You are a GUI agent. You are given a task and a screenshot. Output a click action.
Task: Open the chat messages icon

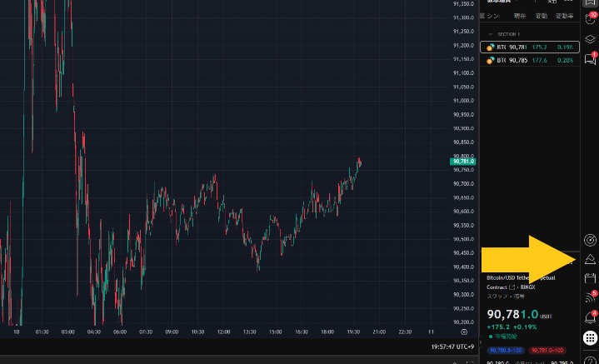[590, 59]
